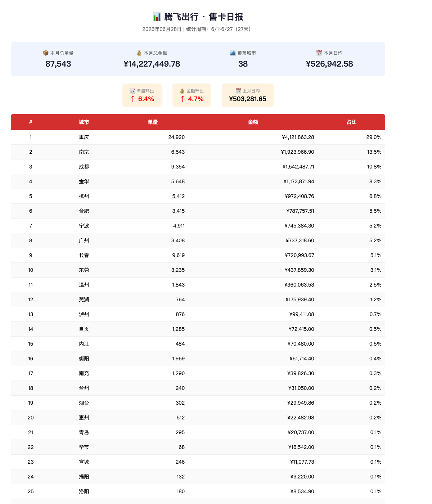Click the bar chart icon beside the title
Viewport: 432px width, 504px height.
click(x=157, y=17)
